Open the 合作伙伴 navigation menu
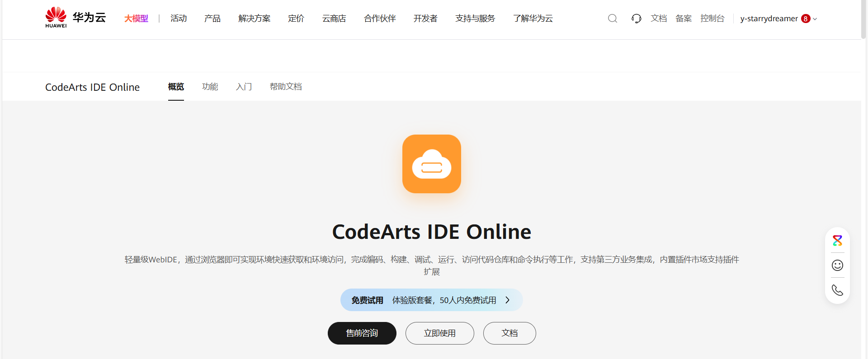Viewport: 868px width, 359px height. pos(380,19)
